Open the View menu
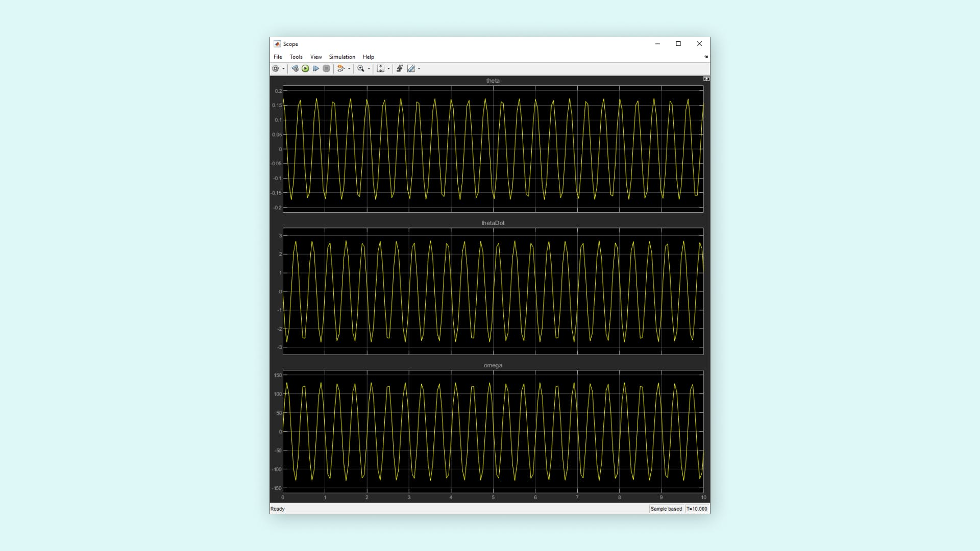This screenshot has width=980, height=551. pyautogui.click(x=316, y=57)
